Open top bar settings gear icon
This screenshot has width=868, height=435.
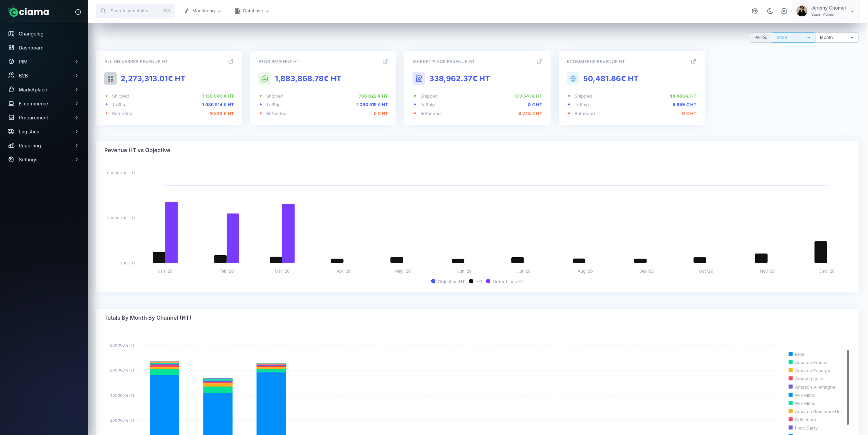tap(755, 11)
